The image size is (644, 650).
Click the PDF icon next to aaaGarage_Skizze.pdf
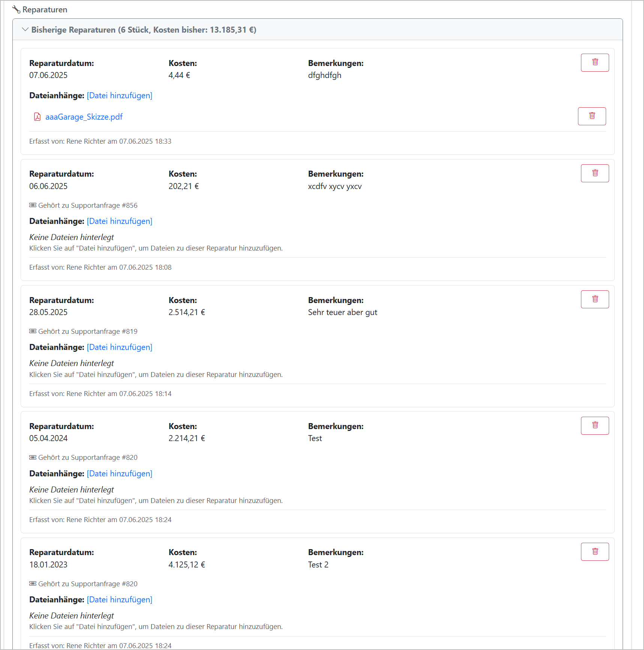pos(37,117)
